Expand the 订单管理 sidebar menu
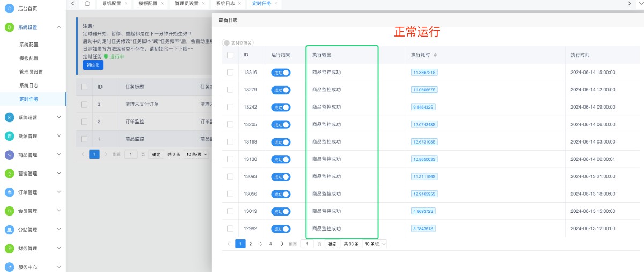Viewport: 644px width, 272px height. [x=59, y=192]
